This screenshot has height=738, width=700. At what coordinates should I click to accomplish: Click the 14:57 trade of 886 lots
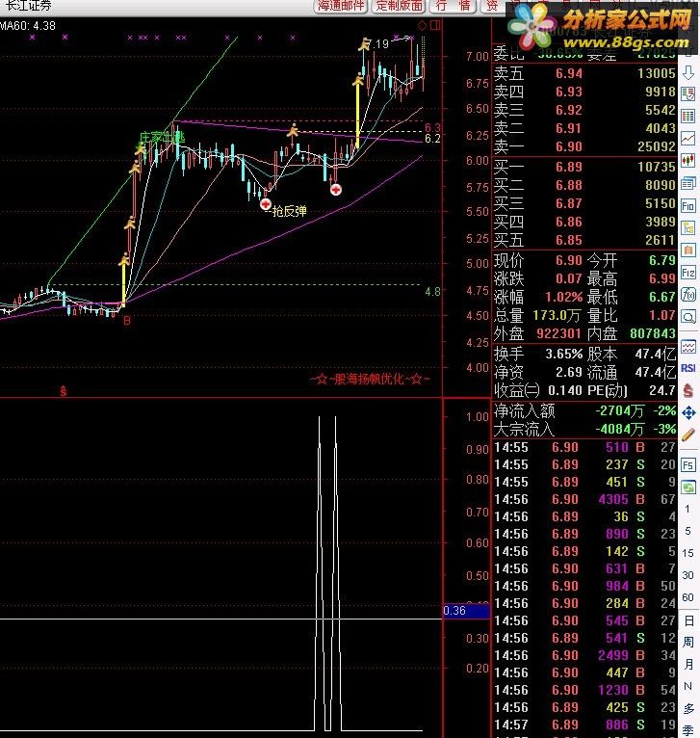pos(584,725)
